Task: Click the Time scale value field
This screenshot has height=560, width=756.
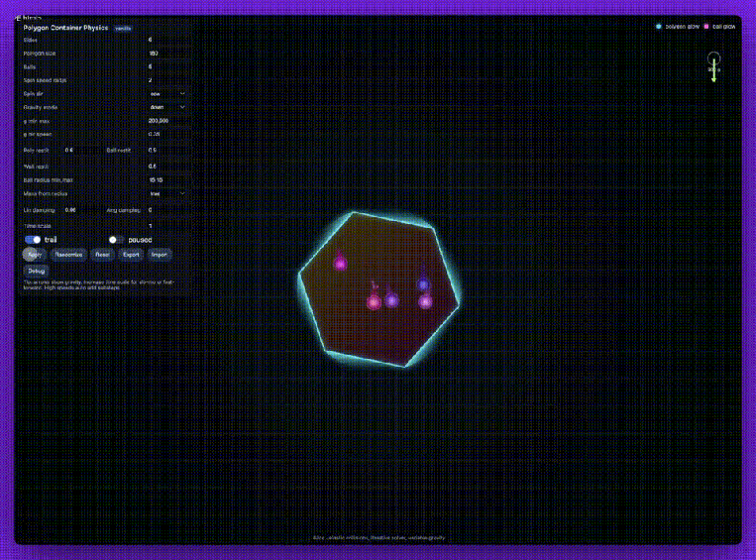Action: pyautogui.click(x=166, y=225)
